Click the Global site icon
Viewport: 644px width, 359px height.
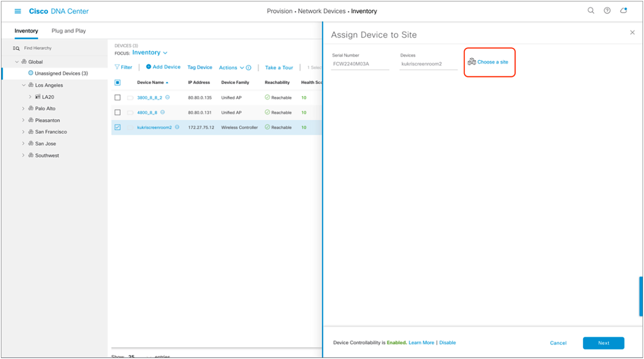tap(24, 62)
